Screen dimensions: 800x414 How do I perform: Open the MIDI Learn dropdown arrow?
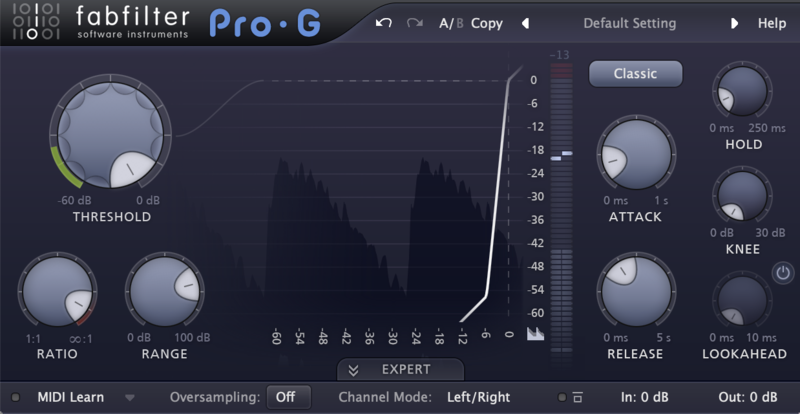click(130, 398)
